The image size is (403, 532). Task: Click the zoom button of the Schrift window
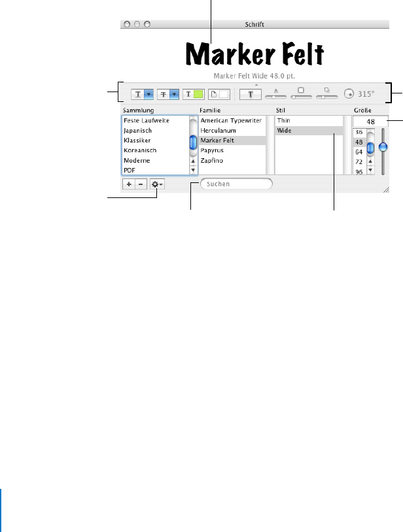tap(147, 24)
